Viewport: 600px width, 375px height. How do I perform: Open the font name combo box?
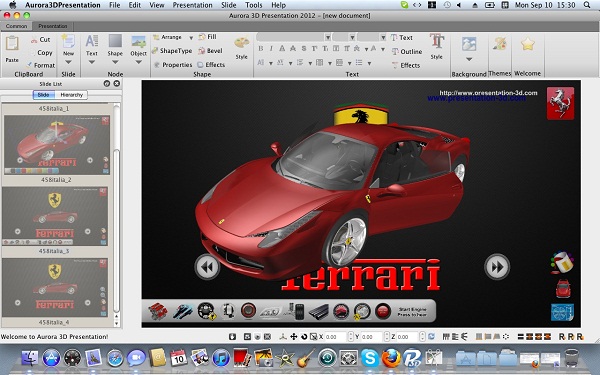(x=294, y=37)
